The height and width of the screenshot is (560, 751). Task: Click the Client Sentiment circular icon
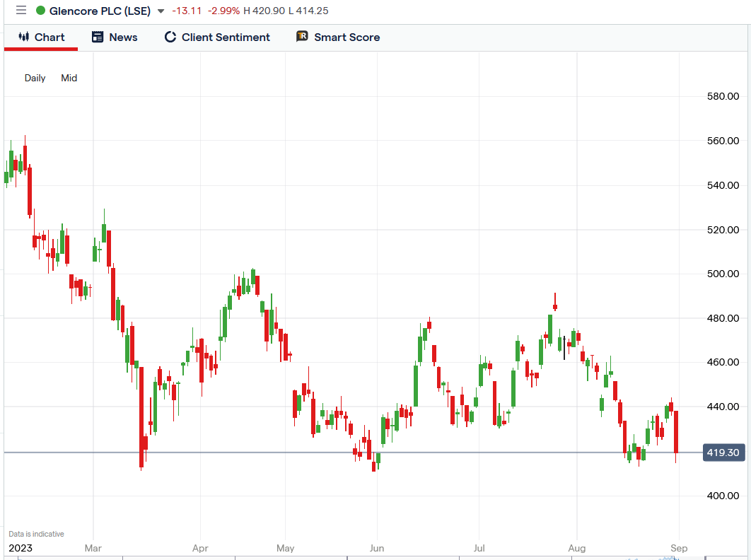point(170,37)
